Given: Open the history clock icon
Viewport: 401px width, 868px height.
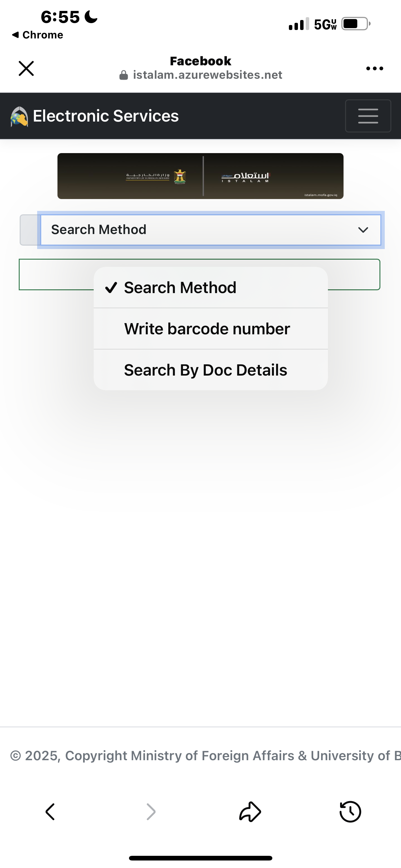Looking at the screenshot, I should point(350,811).
